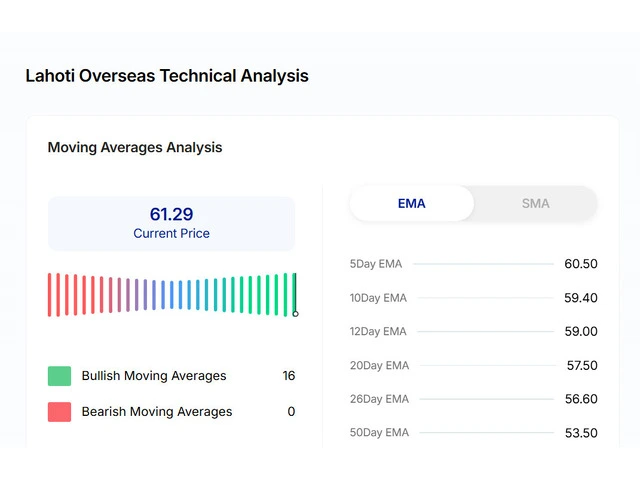Select the 26Day EMA label
The width and height of the screenshot is (640, 480).
click(379, 399)
